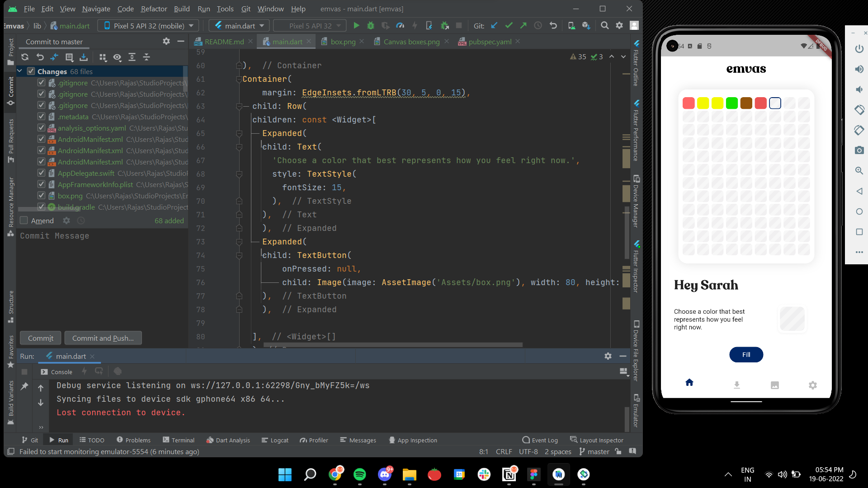
Task: Open the Pixel 5 API 32 (mobile) device dropdown
Action: (149, 26)
